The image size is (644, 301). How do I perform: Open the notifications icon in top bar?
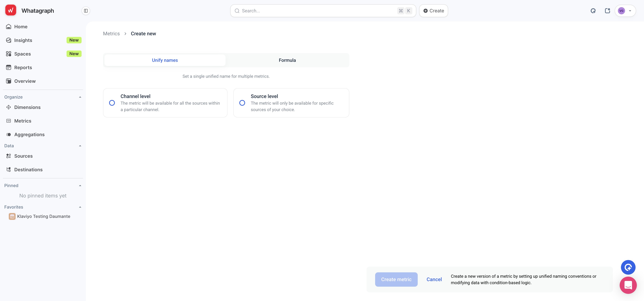pos(607,11)
